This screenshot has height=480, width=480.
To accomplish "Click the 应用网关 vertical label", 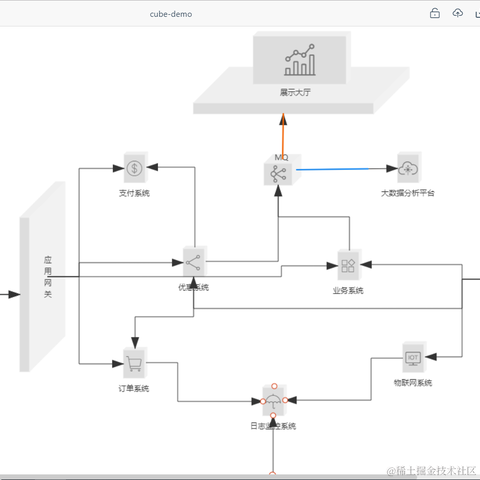I will tap(48, 277).
